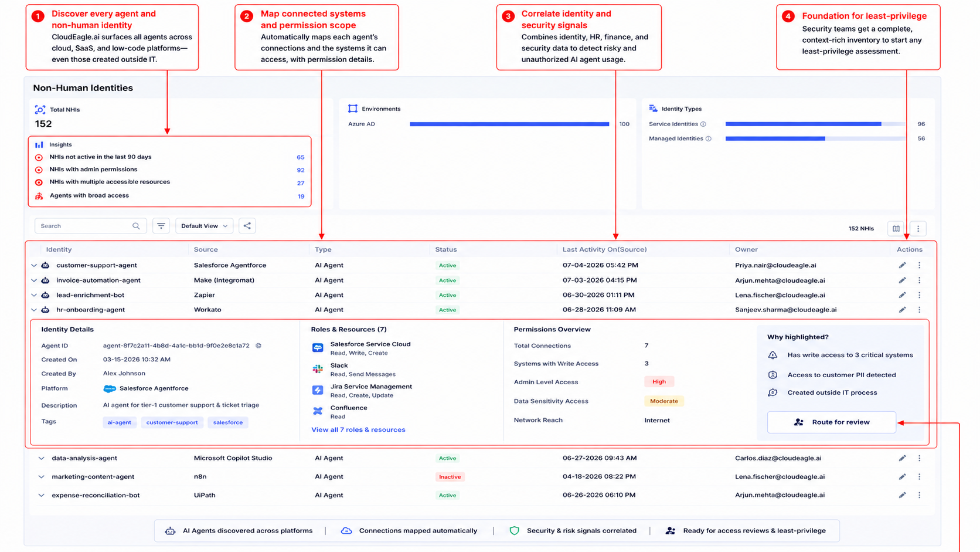
Task: Click the edit pencil for data-analysis-agent
Action: coord(902,458)
